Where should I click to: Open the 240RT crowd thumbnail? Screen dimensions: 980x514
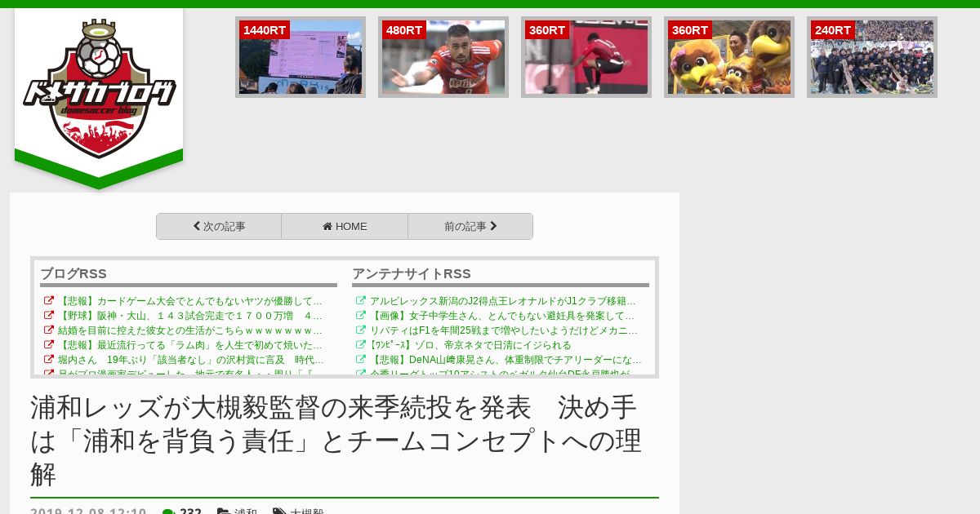tap(872, 57)
